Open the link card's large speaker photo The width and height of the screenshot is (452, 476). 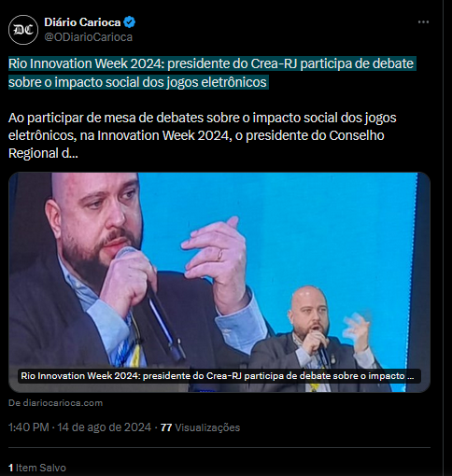tap(219, 282)
